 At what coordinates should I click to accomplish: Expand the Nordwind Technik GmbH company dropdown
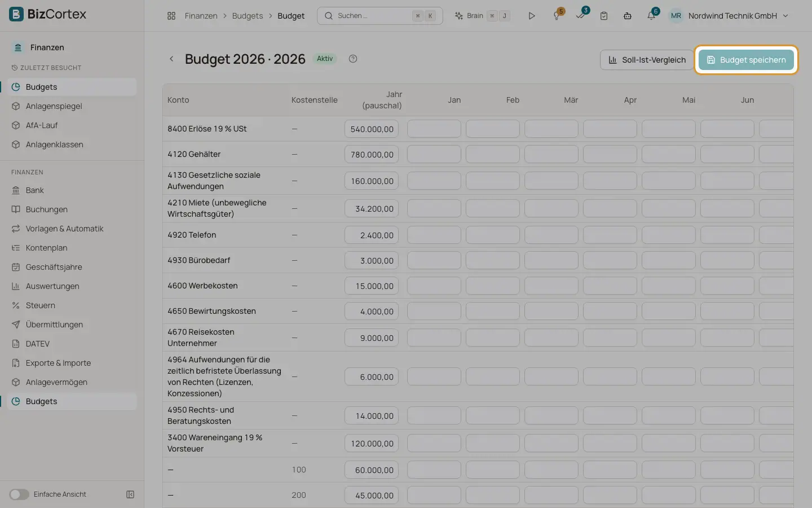tap(738, 16)
